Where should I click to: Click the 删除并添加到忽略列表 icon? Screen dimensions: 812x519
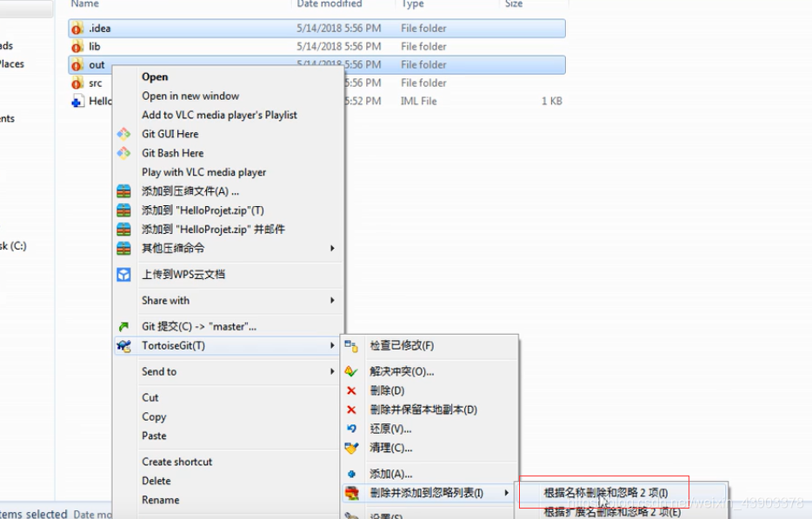coord(351,493)
